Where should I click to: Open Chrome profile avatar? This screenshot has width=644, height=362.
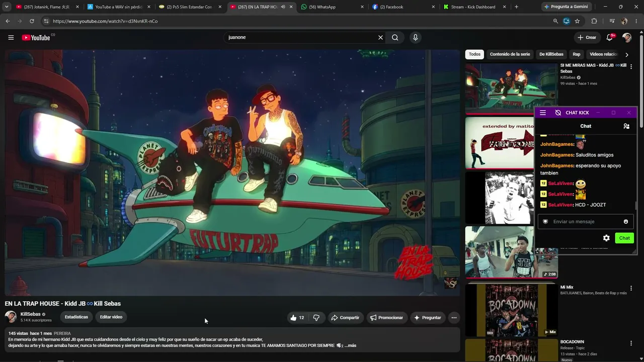pos(624,21)
